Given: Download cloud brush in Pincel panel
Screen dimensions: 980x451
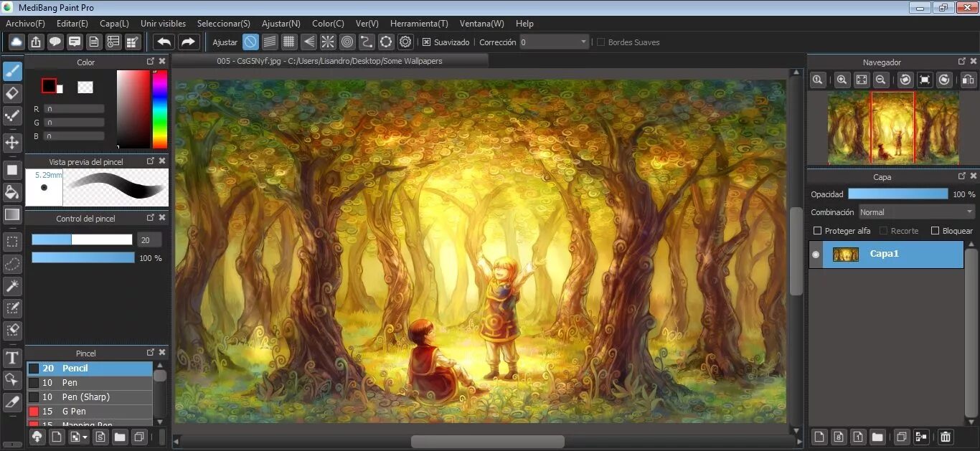Looking at the screenshot, I should tap(37, 436).
